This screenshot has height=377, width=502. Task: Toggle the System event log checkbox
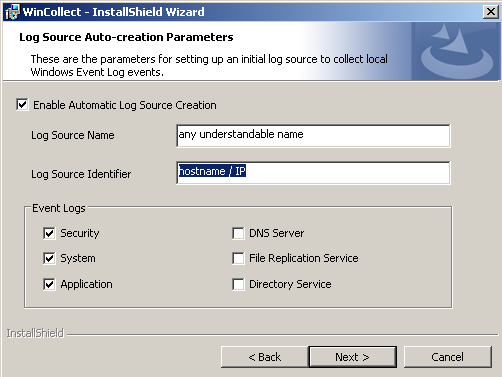[49, 258]
